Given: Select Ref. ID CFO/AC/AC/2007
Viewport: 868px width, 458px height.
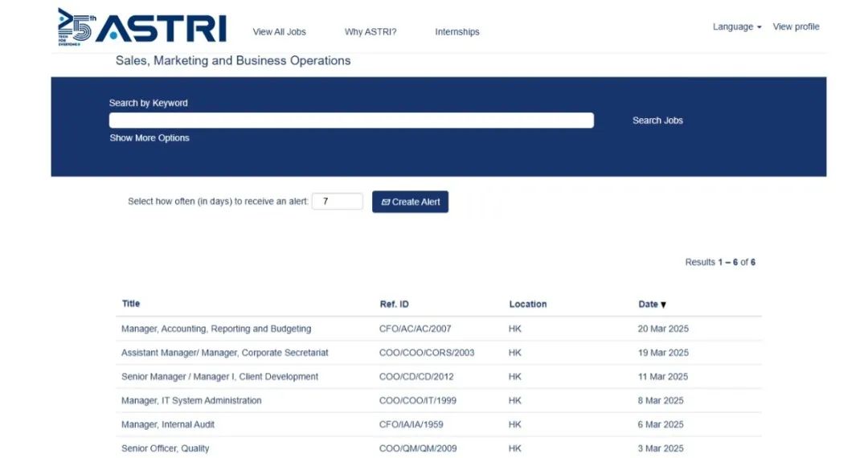Looking at the screenshot, I should point(416,329).
